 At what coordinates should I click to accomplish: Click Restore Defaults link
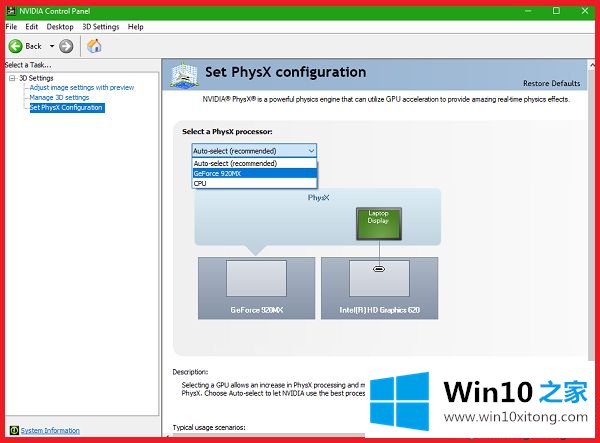tap(551, 83)
